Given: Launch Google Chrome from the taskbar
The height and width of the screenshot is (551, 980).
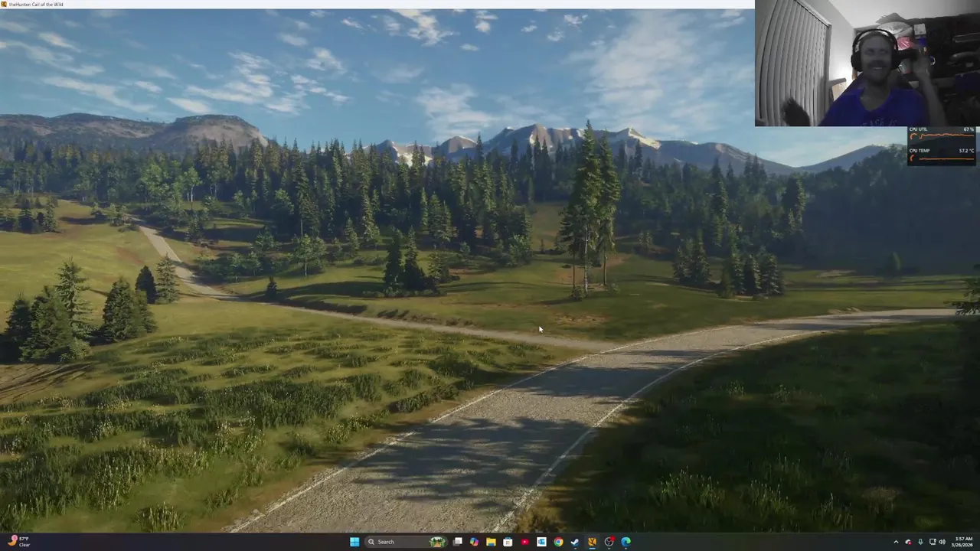Looking at the screenshot, I should (558, 542).
